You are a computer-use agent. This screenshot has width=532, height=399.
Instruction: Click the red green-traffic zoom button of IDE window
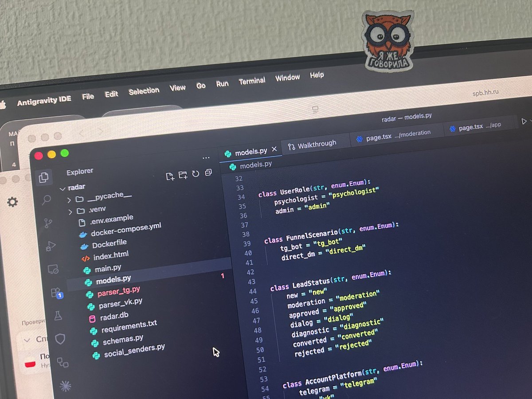tap(64, 153)
